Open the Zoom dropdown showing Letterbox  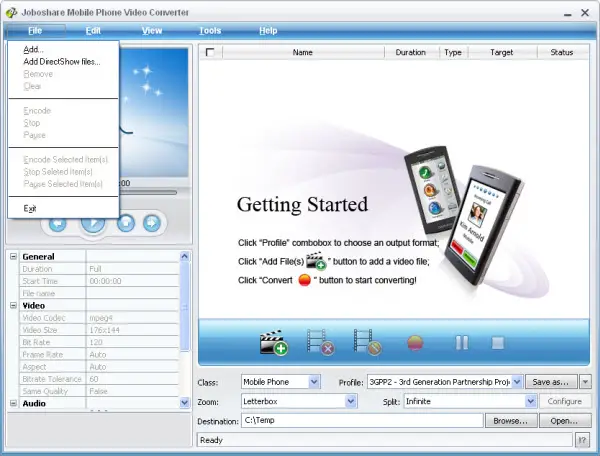coord(351,401)
